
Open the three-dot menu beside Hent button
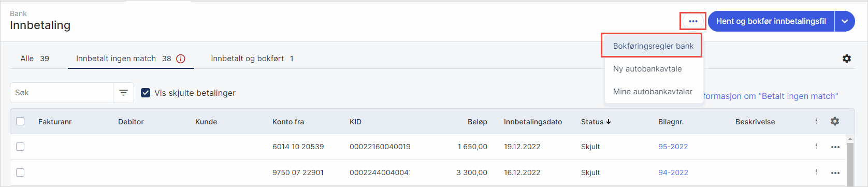click(693, 21)
